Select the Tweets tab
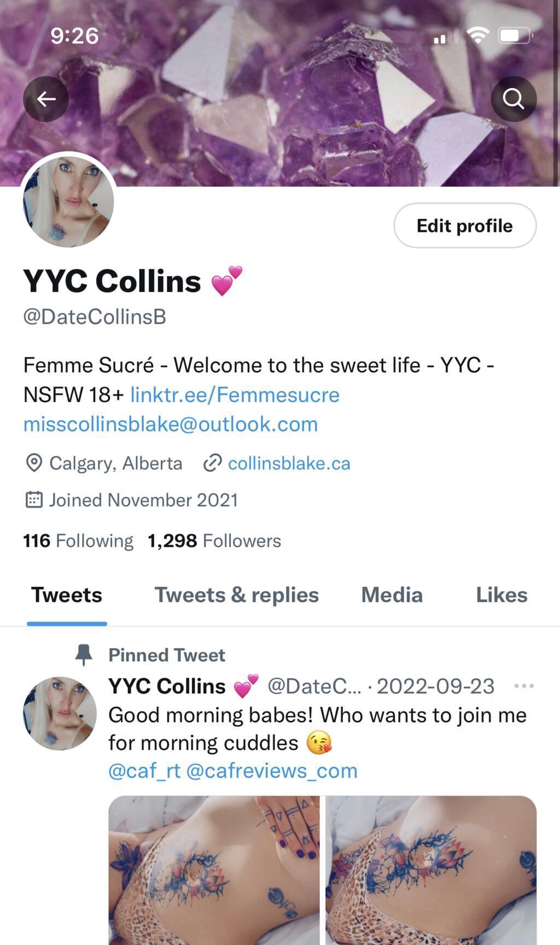The image size is (560, 945). pos(67,595)
